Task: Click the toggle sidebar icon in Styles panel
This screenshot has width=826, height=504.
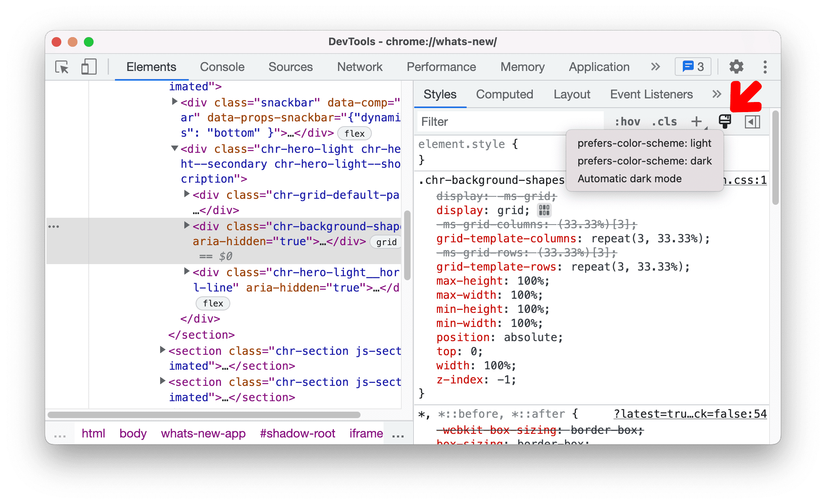Action: coord(752,122)
